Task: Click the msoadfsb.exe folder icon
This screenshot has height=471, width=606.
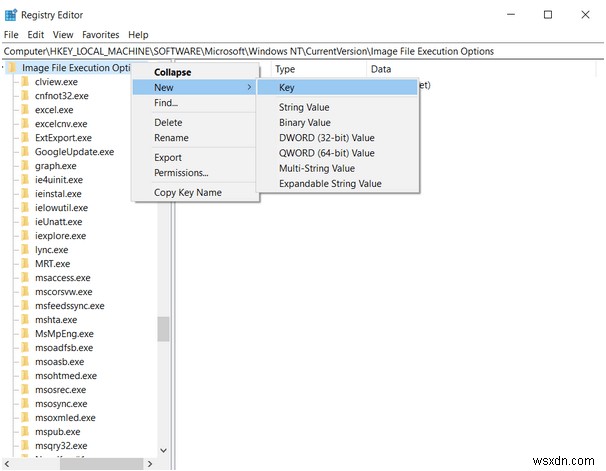Action: (25, 348)
